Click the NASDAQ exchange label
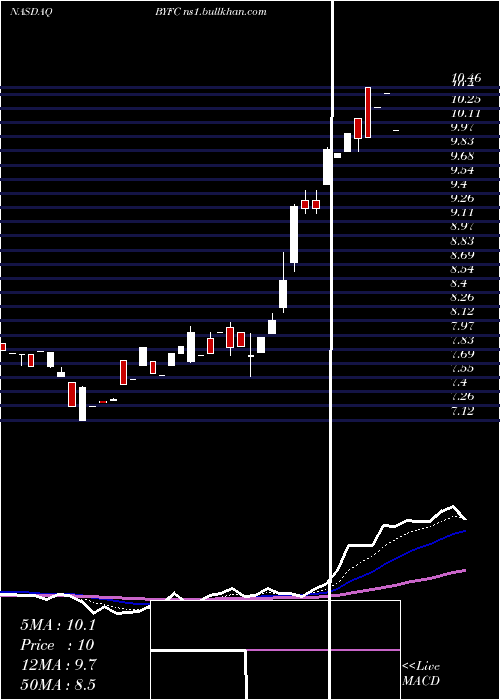 31,12
